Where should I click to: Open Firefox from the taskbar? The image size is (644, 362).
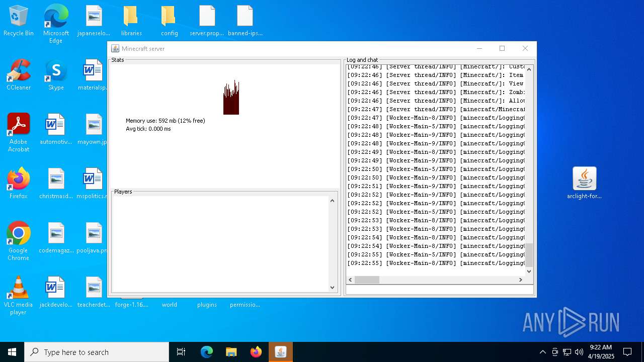coord(256,352)
